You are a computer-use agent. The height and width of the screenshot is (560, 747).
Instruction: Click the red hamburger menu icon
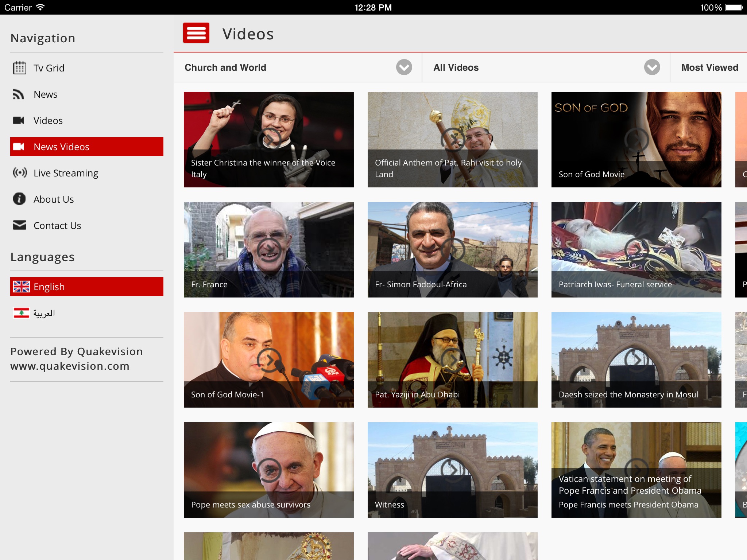(196, 33)
